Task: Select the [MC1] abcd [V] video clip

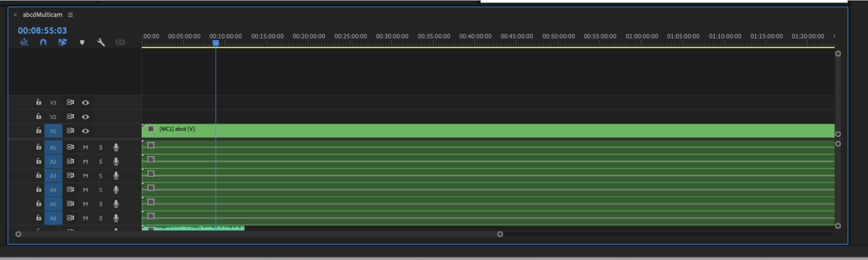Action: point(488,131)
